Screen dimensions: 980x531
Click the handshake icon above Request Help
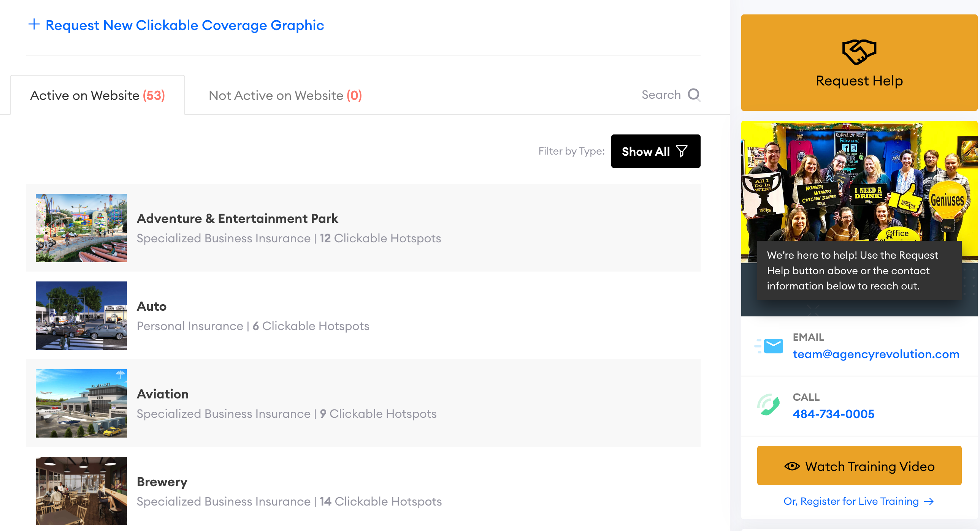[859, 53]
